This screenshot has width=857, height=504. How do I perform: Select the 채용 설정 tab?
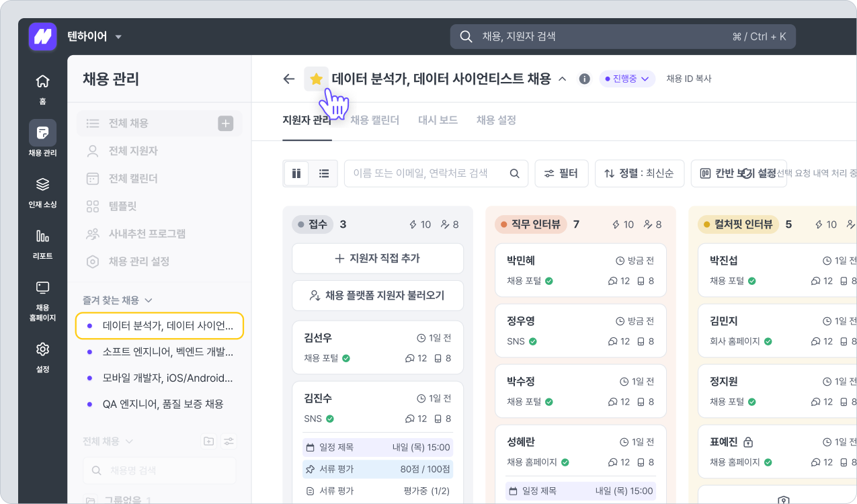(496, 120)
